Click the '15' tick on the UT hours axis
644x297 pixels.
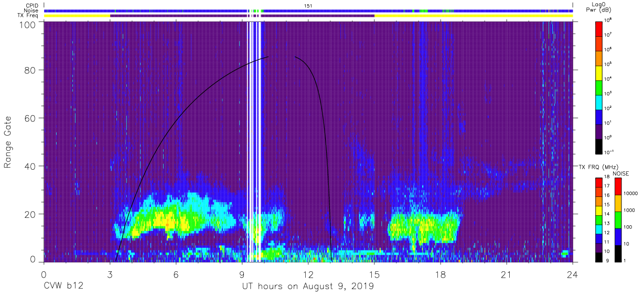tap(374, 275)
